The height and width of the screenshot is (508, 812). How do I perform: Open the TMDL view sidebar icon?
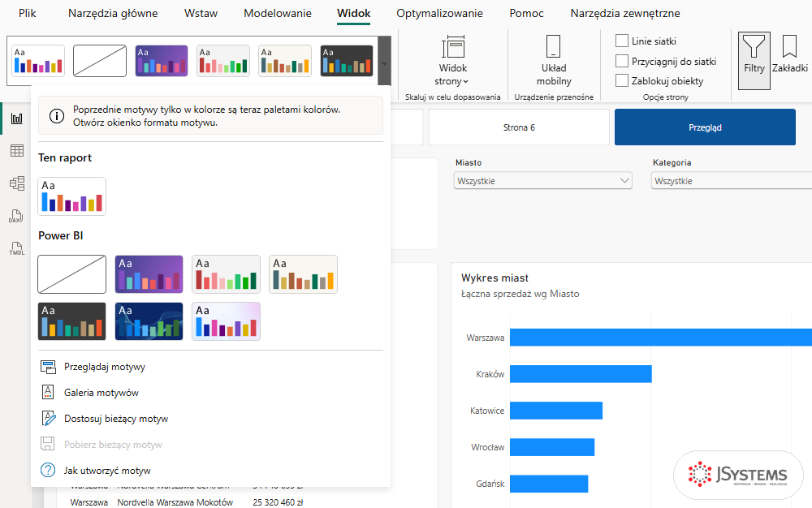16,249
